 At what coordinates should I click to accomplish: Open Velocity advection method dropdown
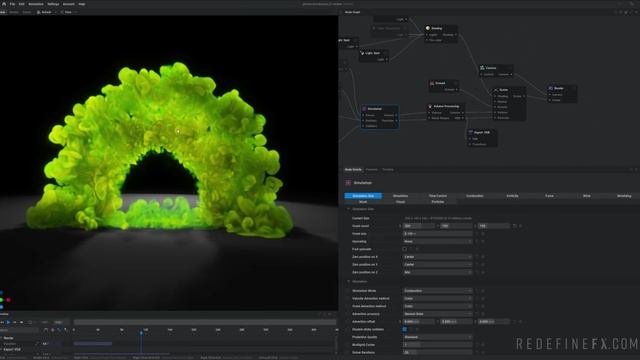click(437, 298)
